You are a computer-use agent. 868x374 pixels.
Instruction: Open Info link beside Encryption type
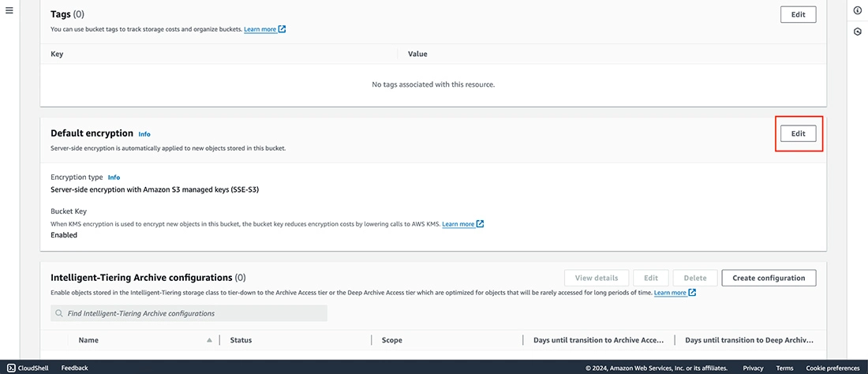coord(114,178)
